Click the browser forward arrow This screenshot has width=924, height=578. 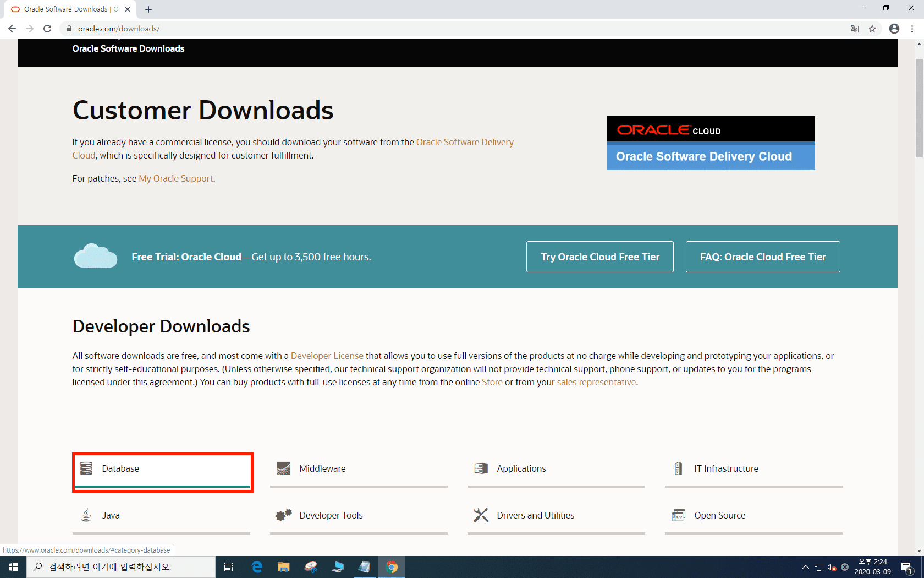pos(30,29)
